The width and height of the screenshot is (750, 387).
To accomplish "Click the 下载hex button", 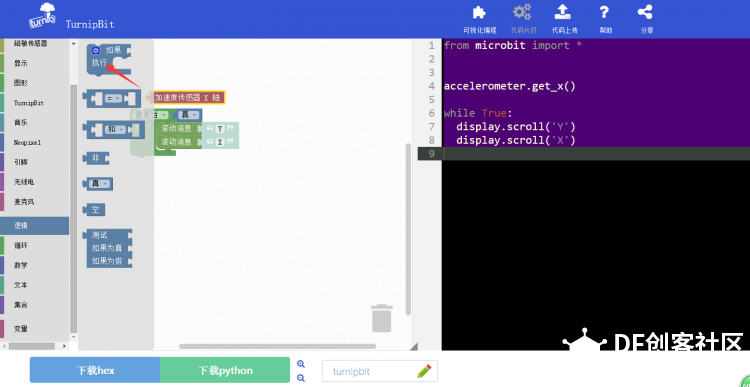I will click(95, 370).
